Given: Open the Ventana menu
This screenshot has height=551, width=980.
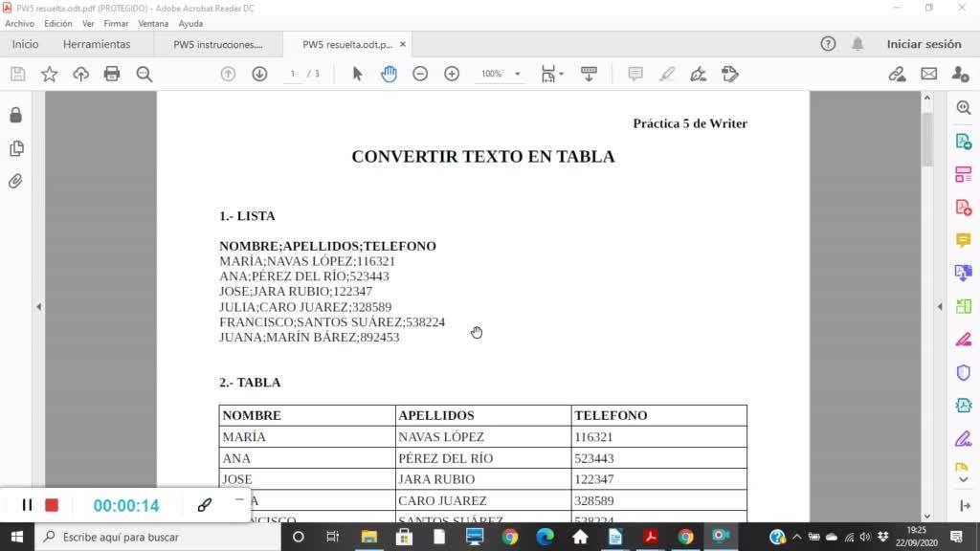Looking at the screenshot, I should point(153,24).
